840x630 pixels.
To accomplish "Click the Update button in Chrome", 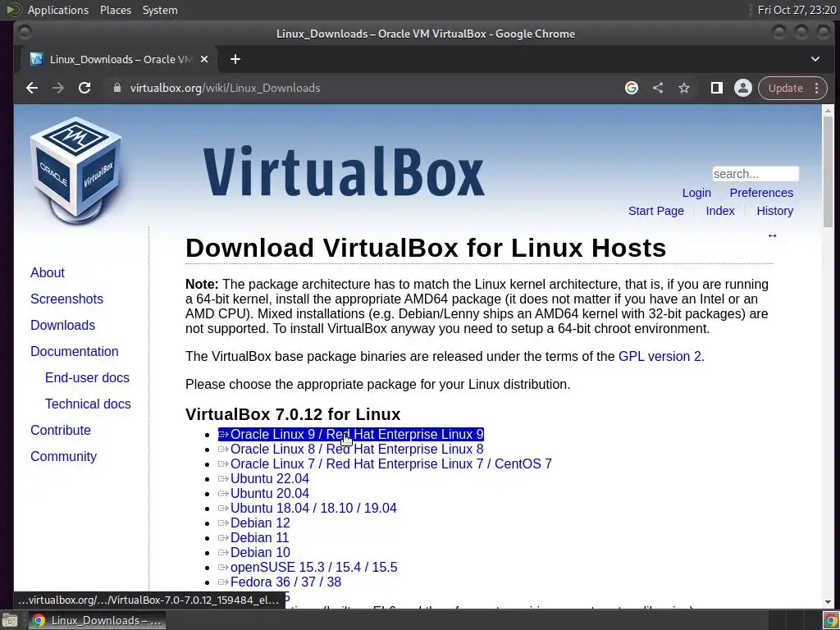I will 785,88.
